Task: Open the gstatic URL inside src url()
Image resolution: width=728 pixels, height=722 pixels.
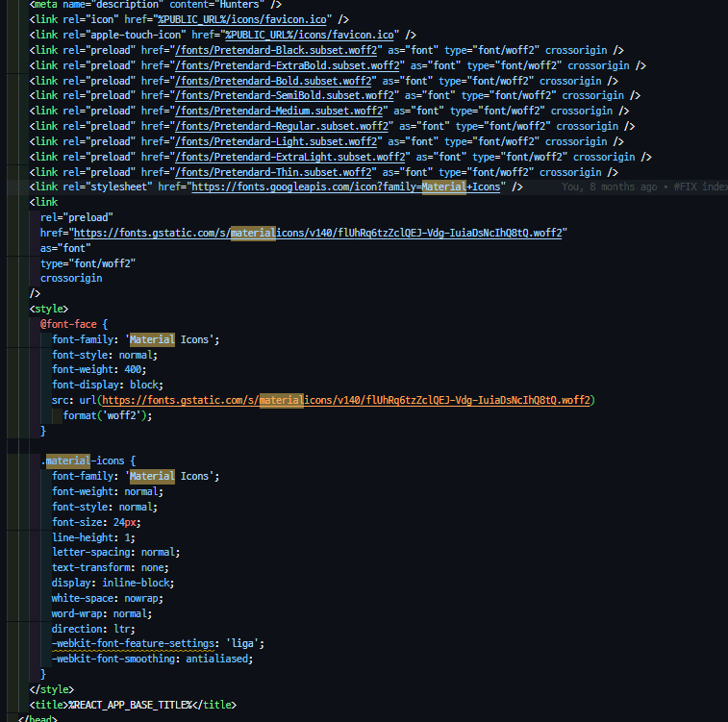Action: pos(348,400)
